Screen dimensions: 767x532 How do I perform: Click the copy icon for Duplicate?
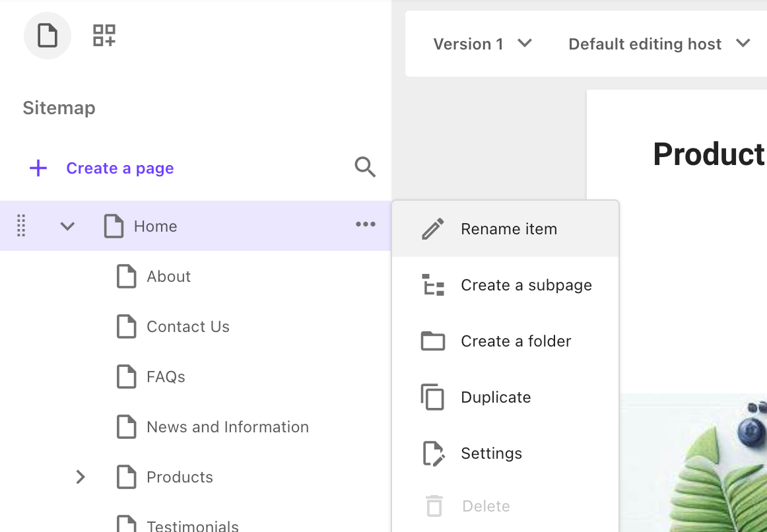[x=432, y=397]
